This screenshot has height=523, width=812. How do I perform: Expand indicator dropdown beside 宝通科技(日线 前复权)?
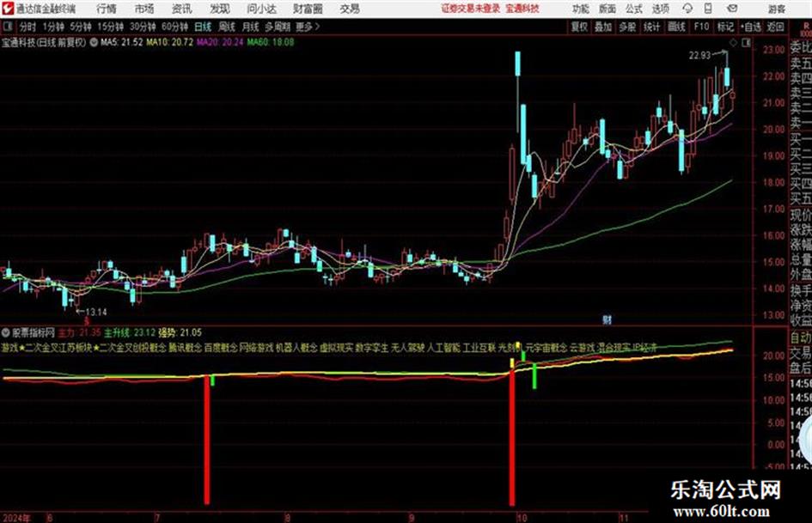coord(94,42)
